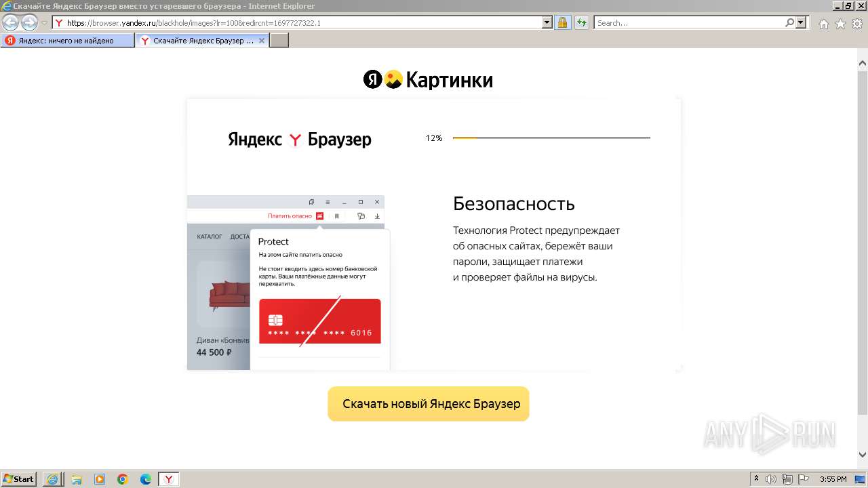This screenshot has height=488, width=868.
Task: Open the File Explorer taskbar icon
Action: [77, 479]
